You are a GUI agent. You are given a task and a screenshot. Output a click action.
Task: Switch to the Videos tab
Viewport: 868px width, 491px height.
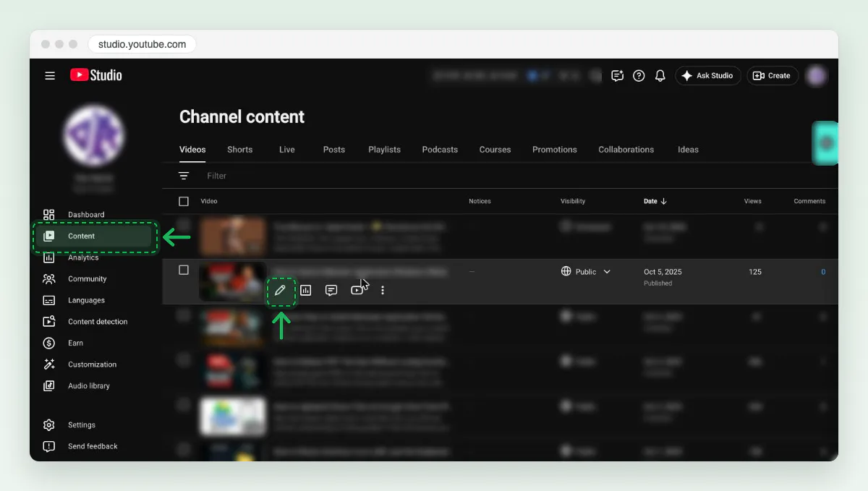pyautogui.click(x=192, y=150)
